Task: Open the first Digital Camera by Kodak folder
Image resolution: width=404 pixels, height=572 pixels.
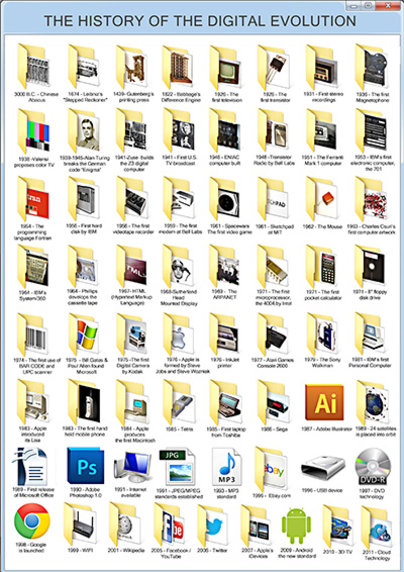Action: point(132,335)
